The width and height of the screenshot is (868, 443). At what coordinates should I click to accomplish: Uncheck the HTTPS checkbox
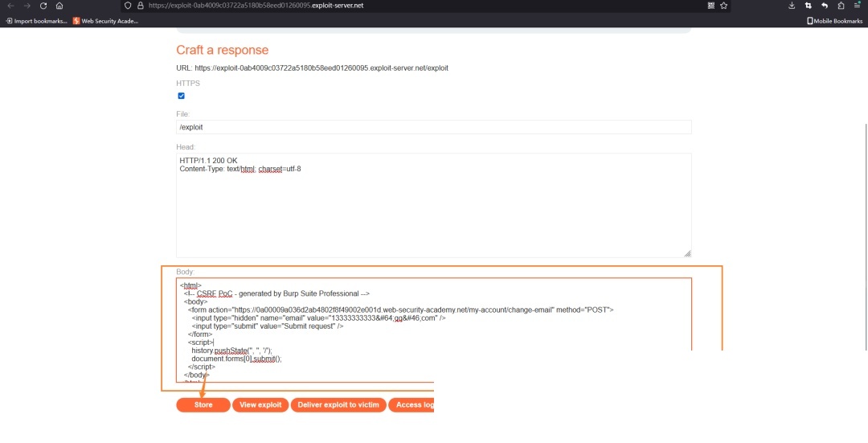tap(181, 96)
